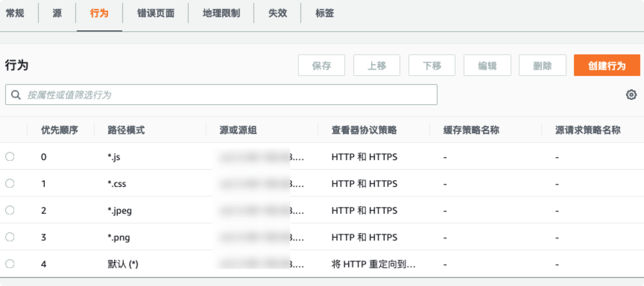The image size is (644, 286).
Task: Open the 地理限制 tab
Action: 221,13
